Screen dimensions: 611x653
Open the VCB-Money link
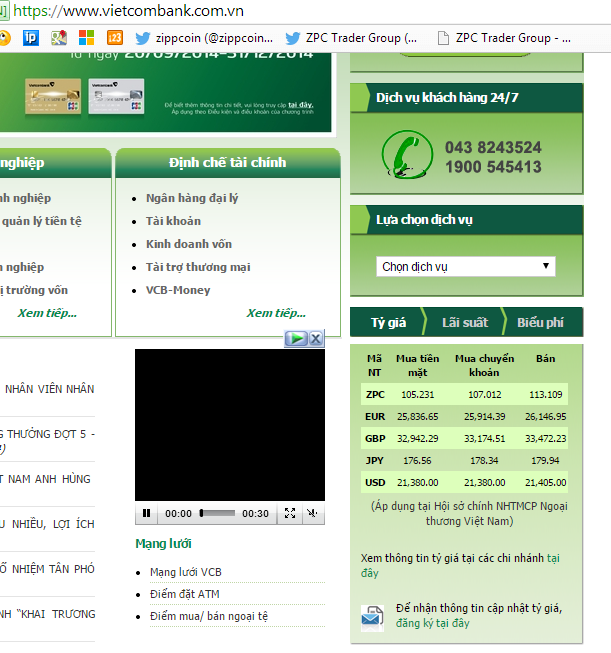pos(178,290)
